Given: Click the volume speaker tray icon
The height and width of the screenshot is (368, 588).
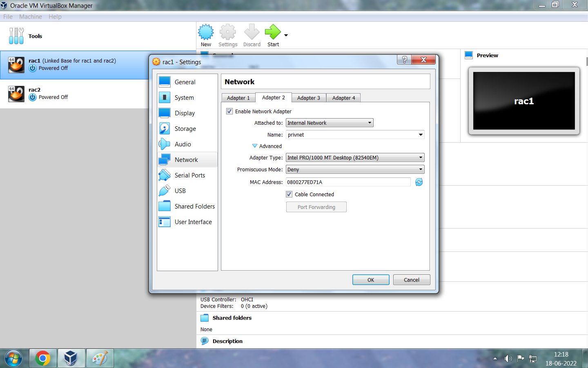Looking at the screenshot, I should (508, 359).
